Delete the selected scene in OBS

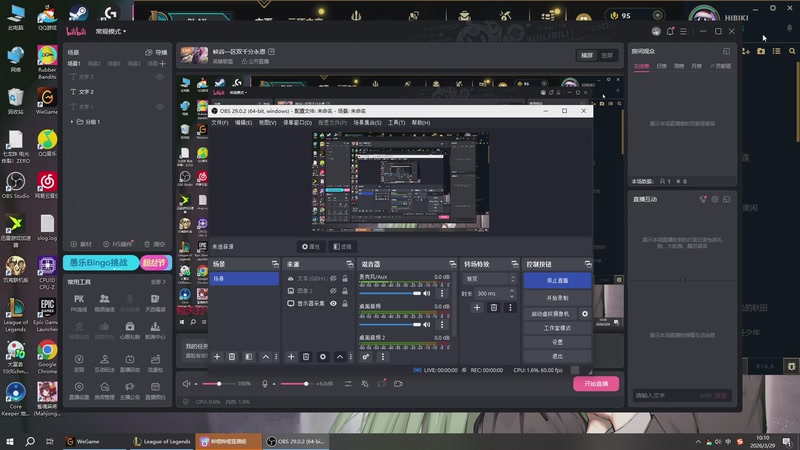[232, 357]
